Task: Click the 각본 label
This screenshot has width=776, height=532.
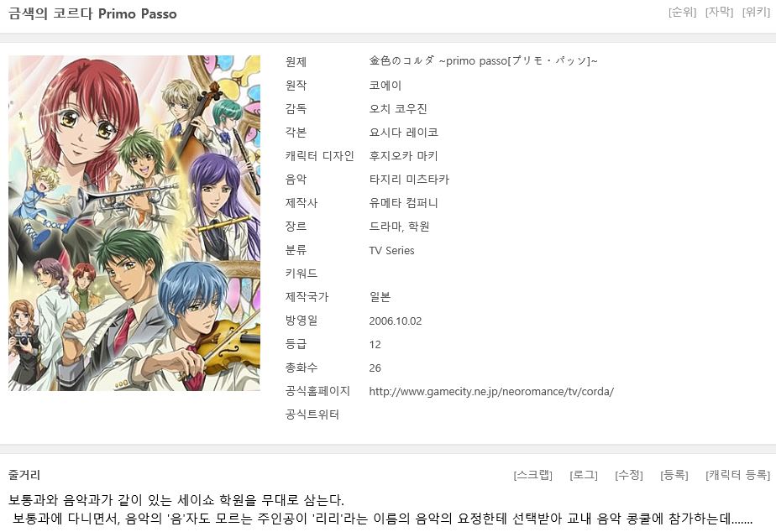Action: (x=296, y=133)
